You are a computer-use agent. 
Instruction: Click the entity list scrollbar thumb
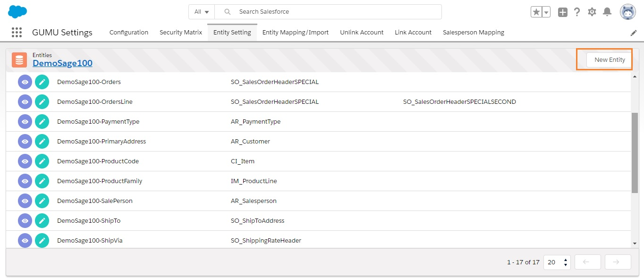(635, 152)
